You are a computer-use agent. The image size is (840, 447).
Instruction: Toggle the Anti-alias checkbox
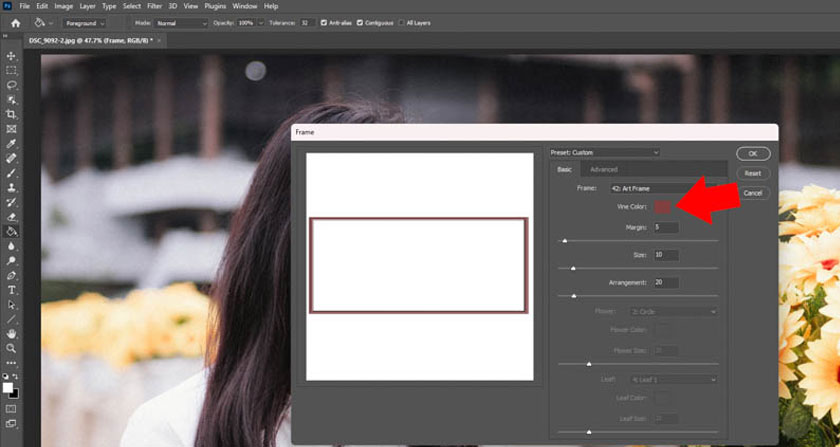click(x=322, y=22)
